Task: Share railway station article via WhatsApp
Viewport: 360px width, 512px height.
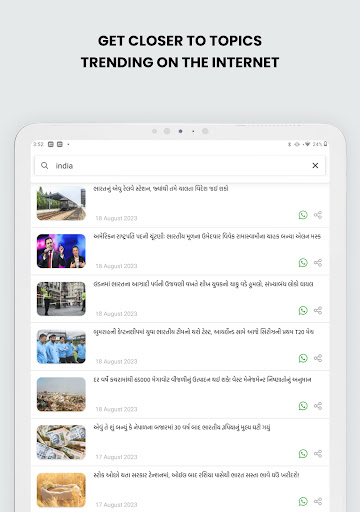Action: 303,215
